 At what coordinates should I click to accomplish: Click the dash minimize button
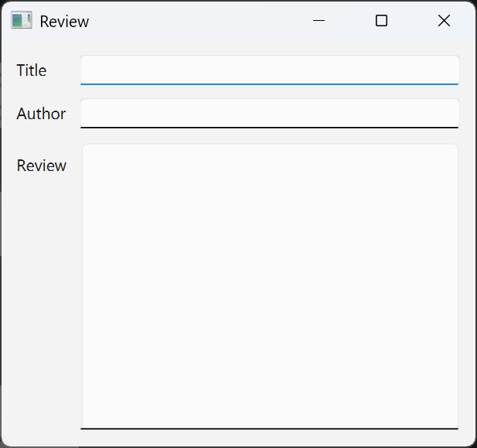(319, 21)
